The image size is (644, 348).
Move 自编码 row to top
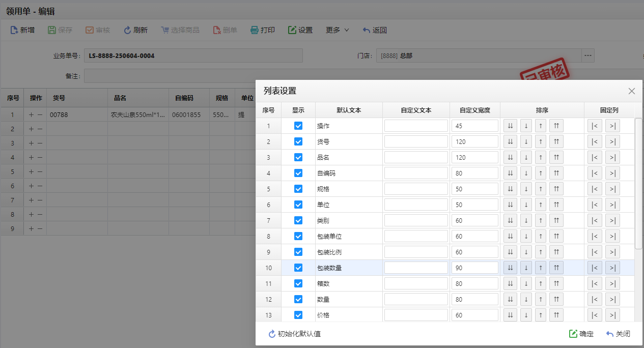(556, 173)
